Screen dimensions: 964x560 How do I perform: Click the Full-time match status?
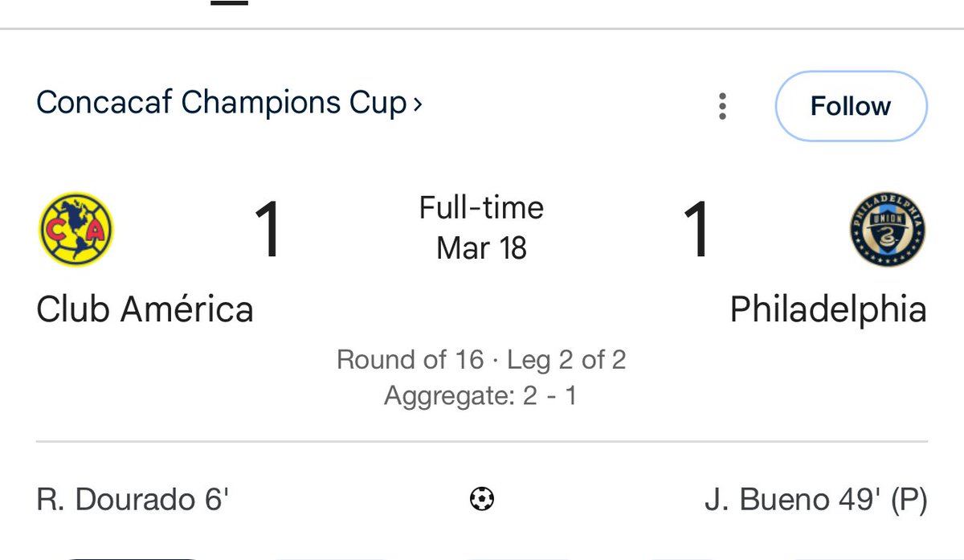pos(481,208)
